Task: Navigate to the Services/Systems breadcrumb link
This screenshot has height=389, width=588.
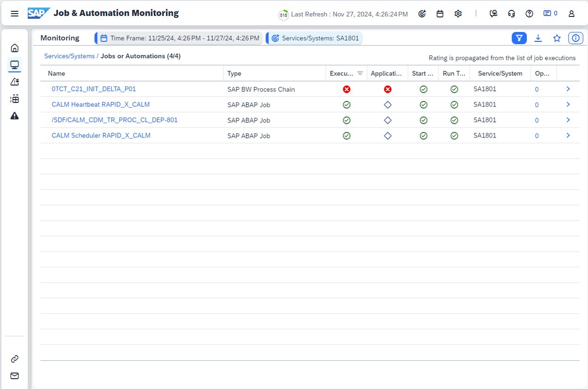Action: click(x=69, y=56)
